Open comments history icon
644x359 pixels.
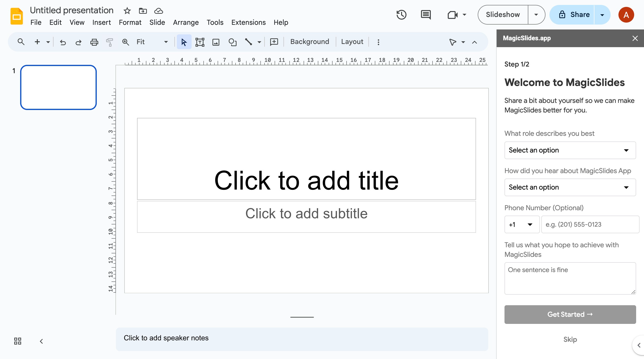coord(425,15)
